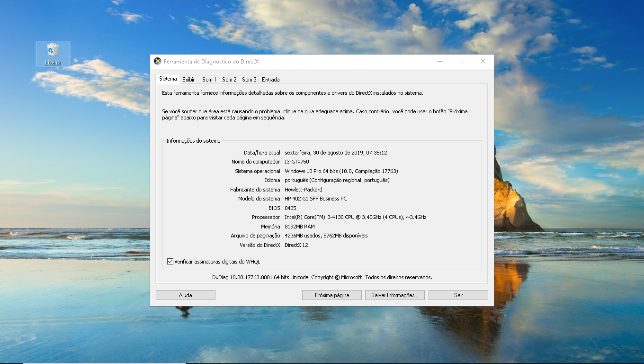Image resolution: width=644 pixels, height=364 pixels.
Task: Click the 4236MB usados paging file value
Action: point(326,236)
